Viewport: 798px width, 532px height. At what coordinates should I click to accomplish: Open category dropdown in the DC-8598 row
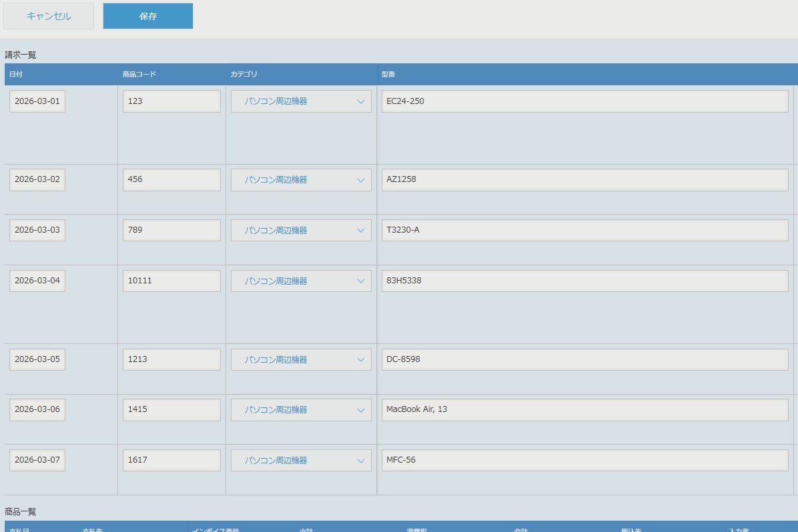(x=301, y=359)
